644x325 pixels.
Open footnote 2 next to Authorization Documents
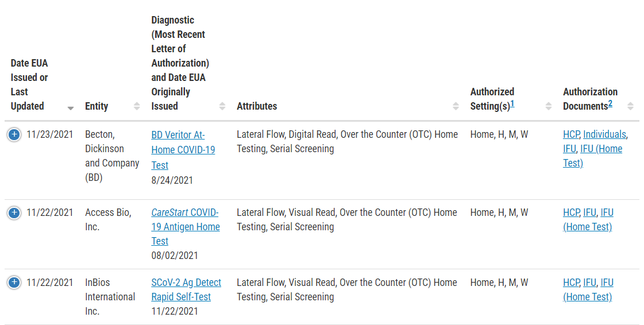610,104
